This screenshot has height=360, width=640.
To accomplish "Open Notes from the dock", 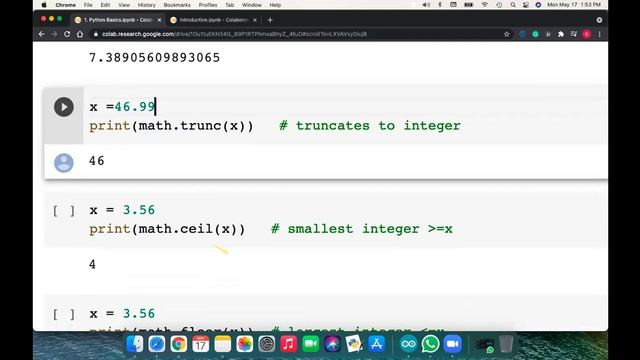I will (x=222, y=344).
